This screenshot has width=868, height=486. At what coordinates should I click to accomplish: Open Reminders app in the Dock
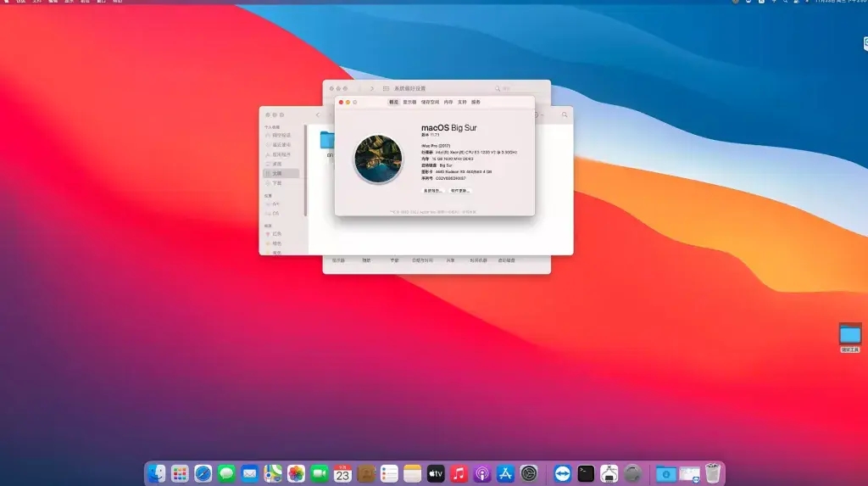[x=389, y=474]
